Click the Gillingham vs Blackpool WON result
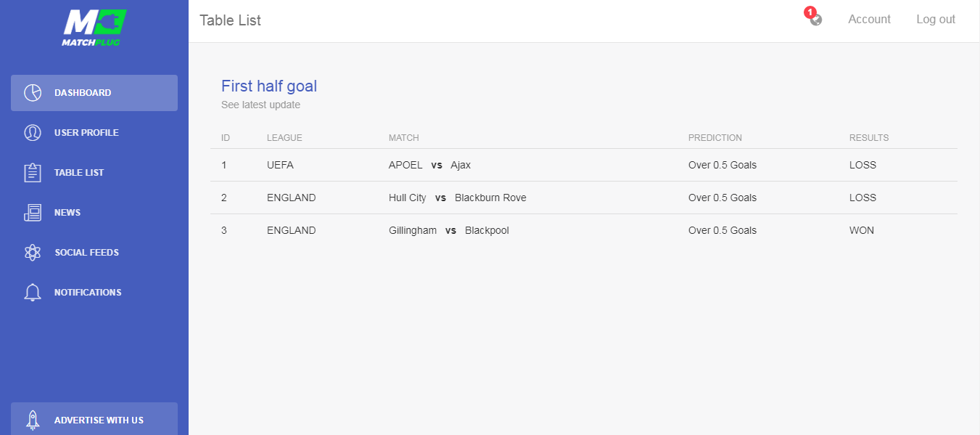The height and width of the screenshot is (435, 980). [862, 230]
